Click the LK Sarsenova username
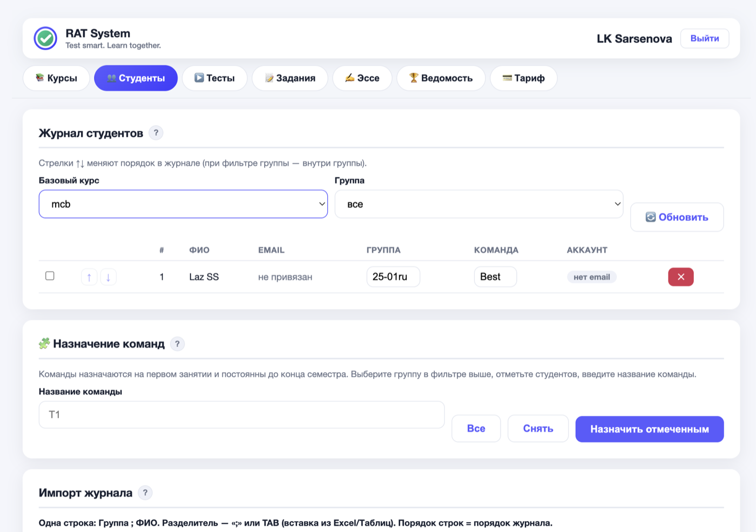Screen dimensions: 756x532 click(x=634, y=39)
